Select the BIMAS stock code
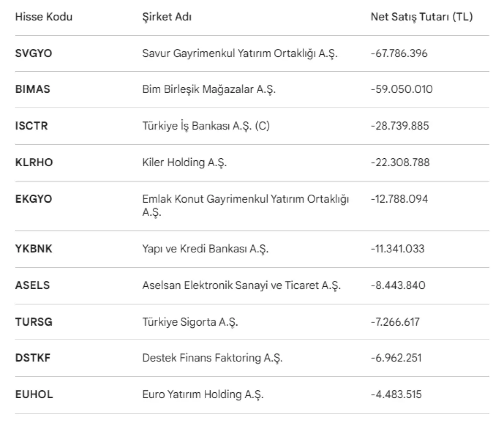This screenshot has width=504, height=423. pyautogui.click(x=33, y=89)
